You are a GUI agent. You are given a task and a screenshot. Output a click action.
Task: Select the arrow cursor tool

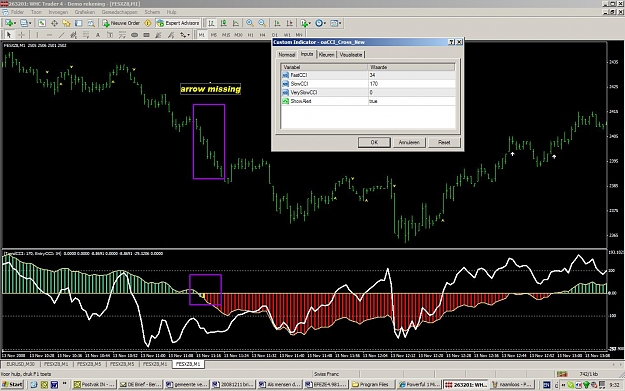9,35
